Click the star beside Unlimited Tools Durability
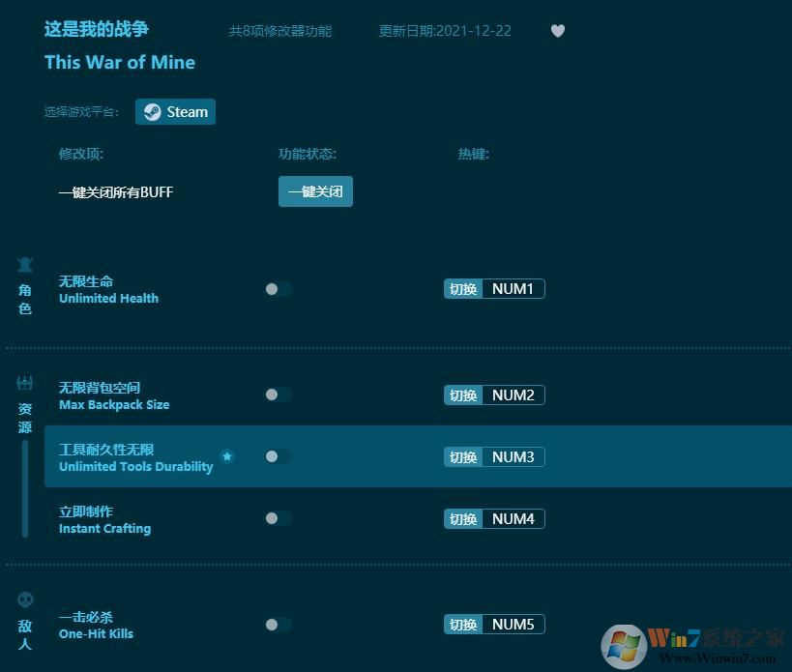The image size is (792, 672). coord(227,456)
